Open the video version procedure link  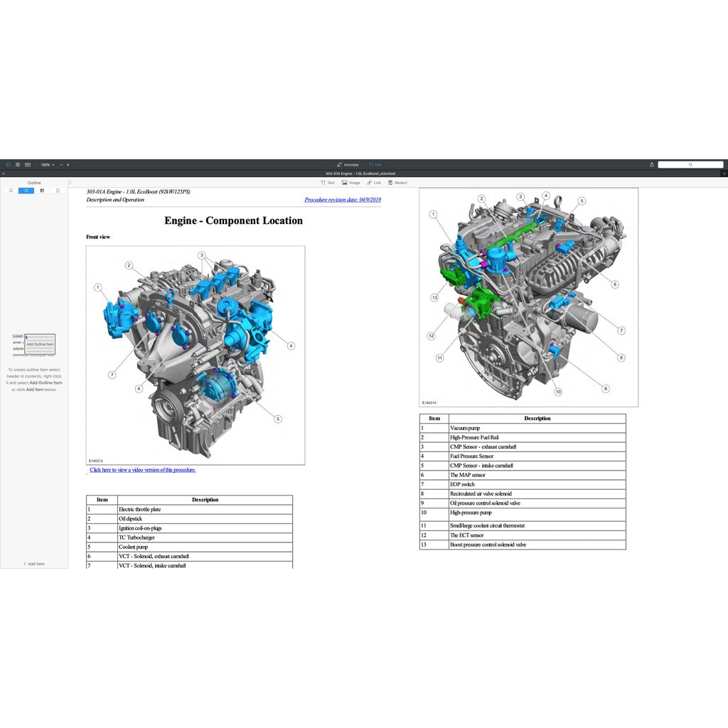point(142,470)
